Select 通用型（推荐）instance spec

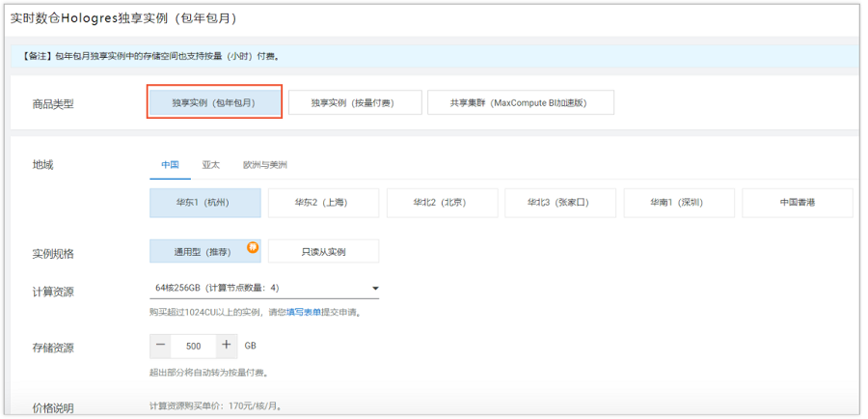tap(205, 251)
